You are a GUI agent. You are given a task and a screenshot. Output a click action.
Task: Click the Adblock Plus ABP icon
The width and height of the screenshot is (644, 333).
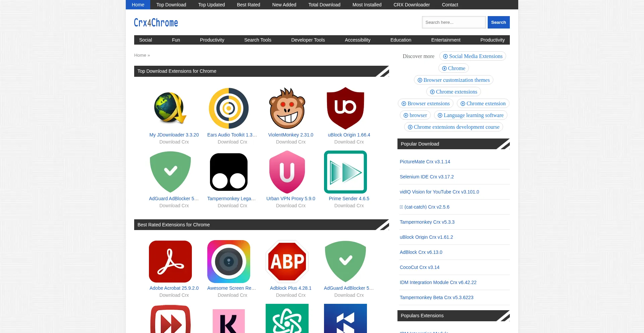click(287, 262)
